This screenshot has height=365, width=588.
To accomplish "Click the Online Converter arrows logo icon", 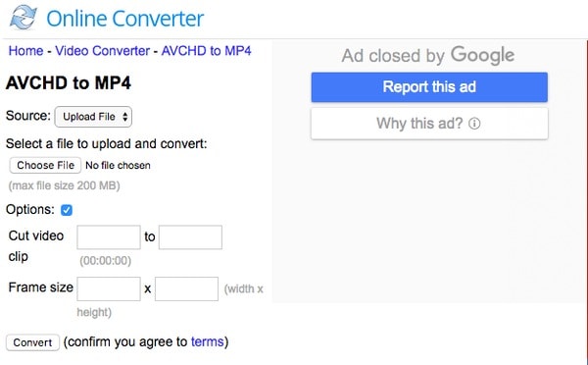I will 24,18.
